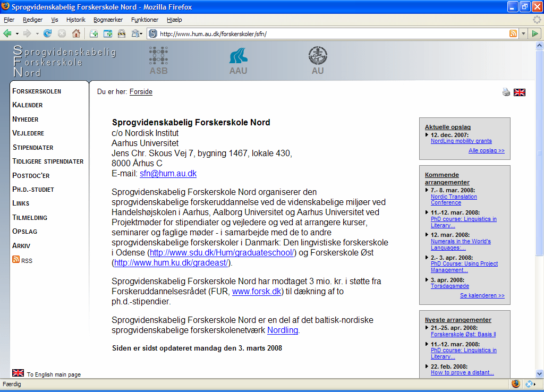Click Alle opslag >> link
This screenshot has width=544, height=392.
pyautogui.click(x=487, y=150)
